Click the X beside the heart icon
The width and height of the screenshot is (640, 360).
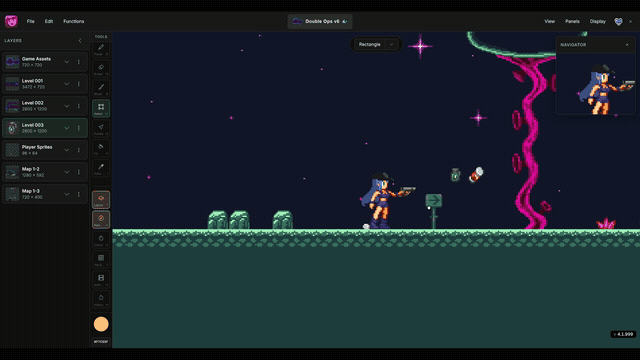coord(630,22)
